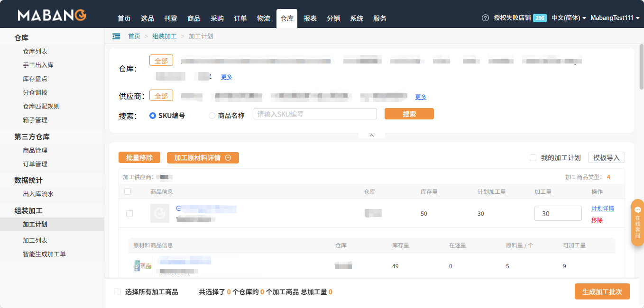Image resolution: width=644 pixels, height=308 pixels.
Task: Enable the 我的加工计划 checkbox
Action: [533, 158]
